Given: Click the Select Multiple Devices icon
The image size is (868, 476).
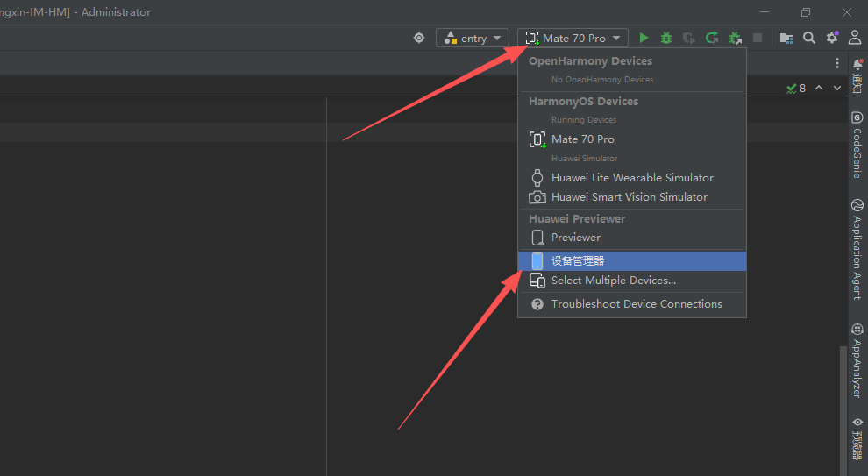Looking at the screenshot, I should (537, 281).
